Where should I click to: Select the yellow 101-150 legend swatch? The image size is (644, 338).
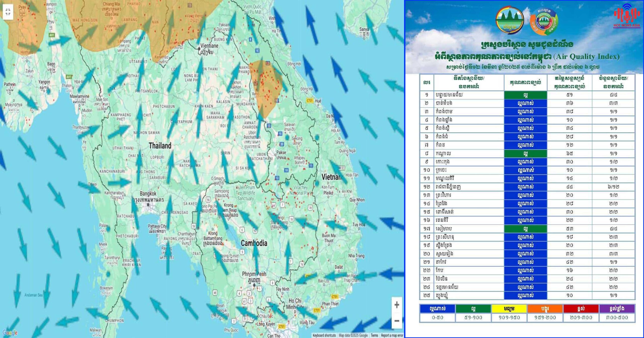click(509, 309)
